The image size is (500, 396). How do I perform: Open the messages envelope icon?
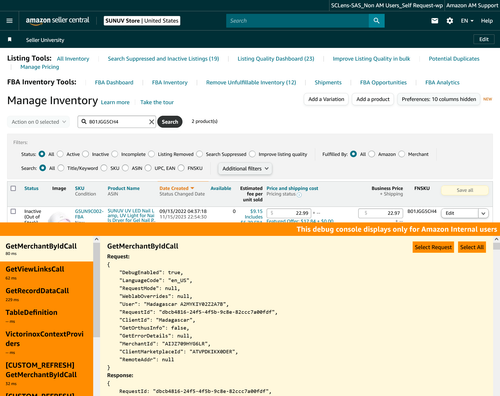coord(435,21)
